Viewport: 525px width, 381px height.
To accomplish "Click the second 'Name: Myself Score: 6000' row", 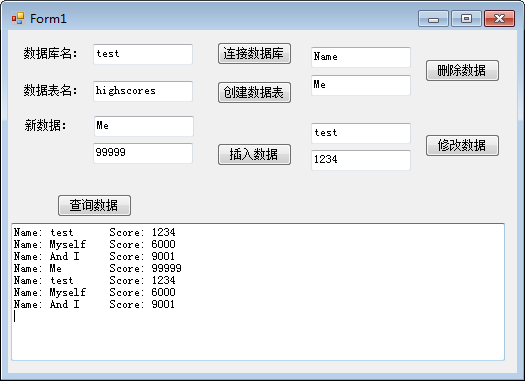I will click(x=94, y=293).
